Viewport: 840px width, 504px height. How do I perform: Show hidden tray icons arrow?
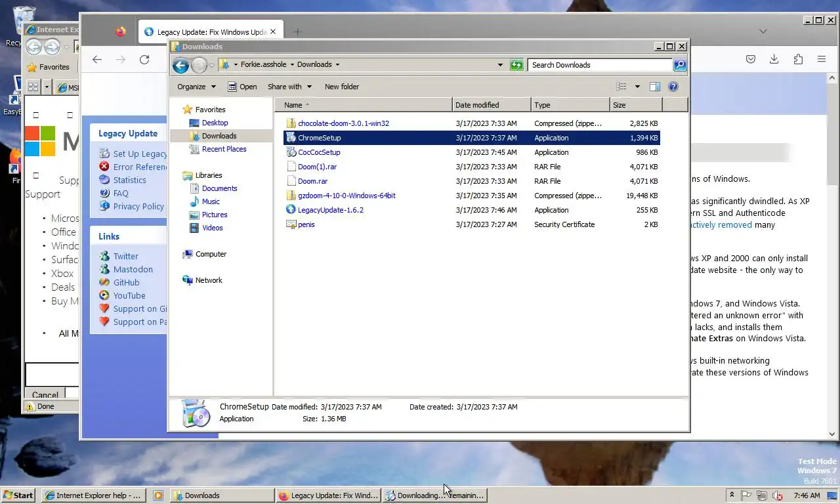coord(732,495)
